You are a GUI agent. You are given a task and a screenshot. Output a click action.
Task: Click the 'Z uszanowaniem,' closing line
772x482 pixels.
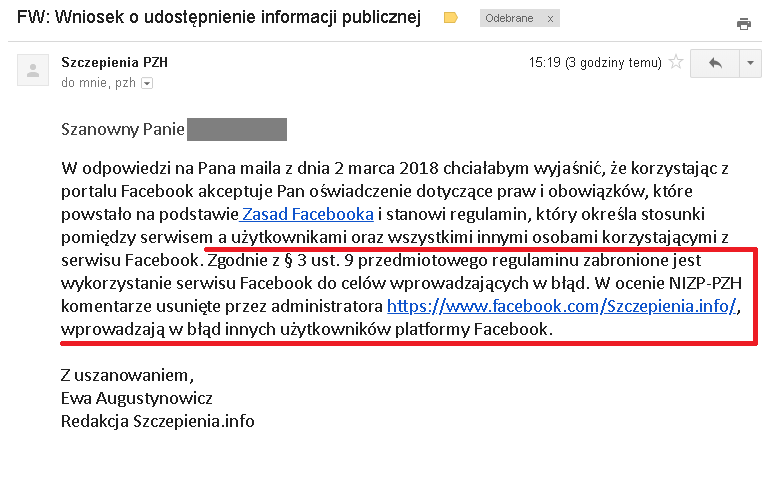[x=125, y=375]
